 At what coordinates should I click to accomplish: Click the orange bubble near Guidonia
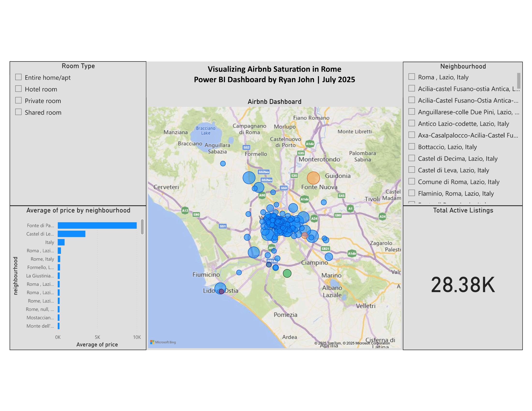(313, 178)
